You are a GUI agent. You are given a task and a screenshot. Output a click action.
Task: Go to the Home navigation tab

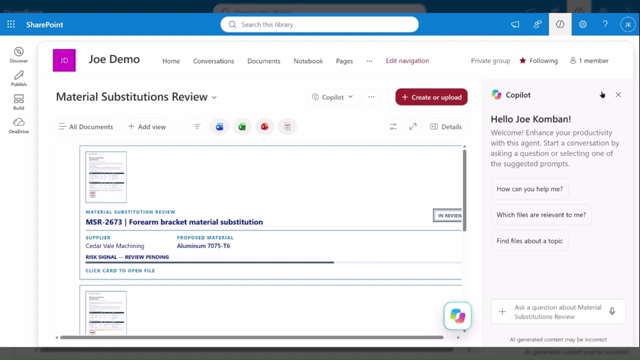coord(171,61)
